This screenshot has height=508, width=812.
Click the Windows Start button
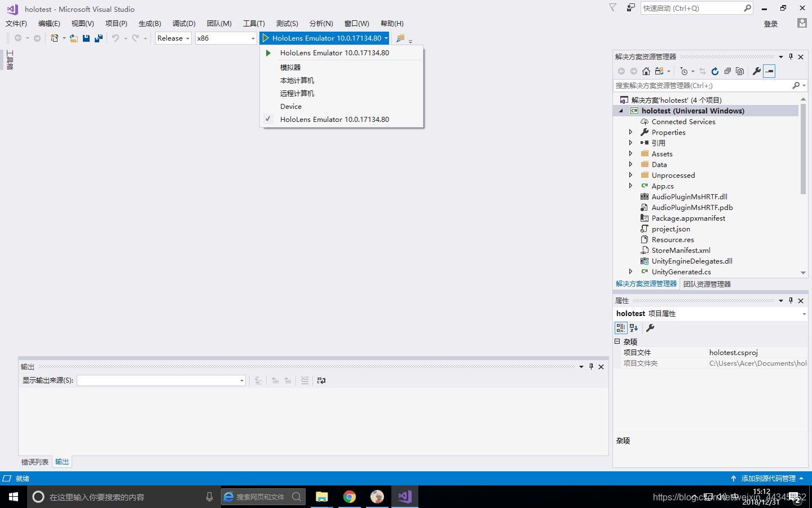[x=14, y=497]
